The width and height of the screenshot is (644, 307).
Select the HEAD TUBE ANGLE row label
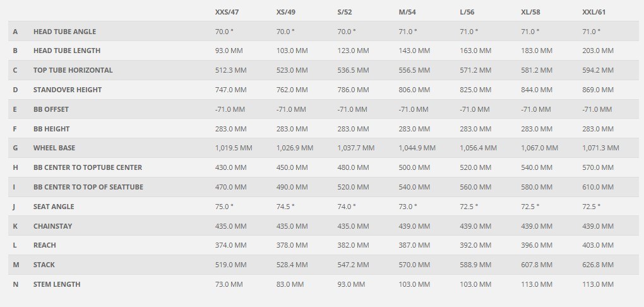64,31
